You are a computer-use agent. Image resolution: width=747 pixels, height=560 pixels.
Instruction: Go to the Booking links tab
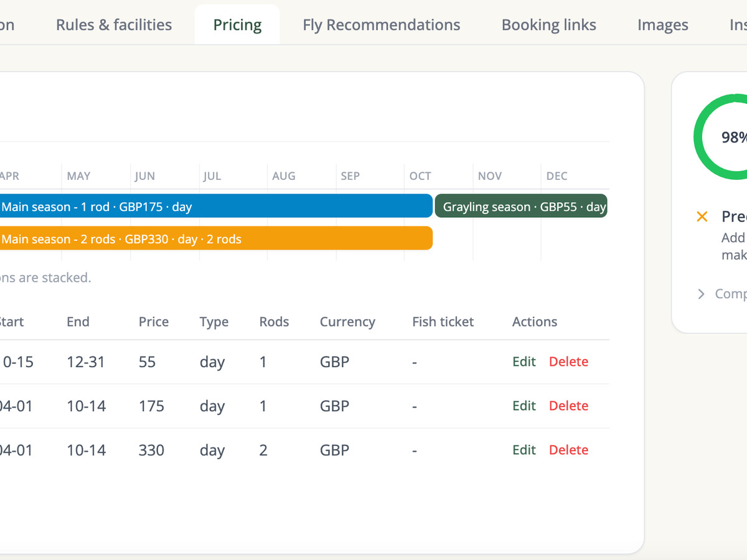(x=549, y=25)
